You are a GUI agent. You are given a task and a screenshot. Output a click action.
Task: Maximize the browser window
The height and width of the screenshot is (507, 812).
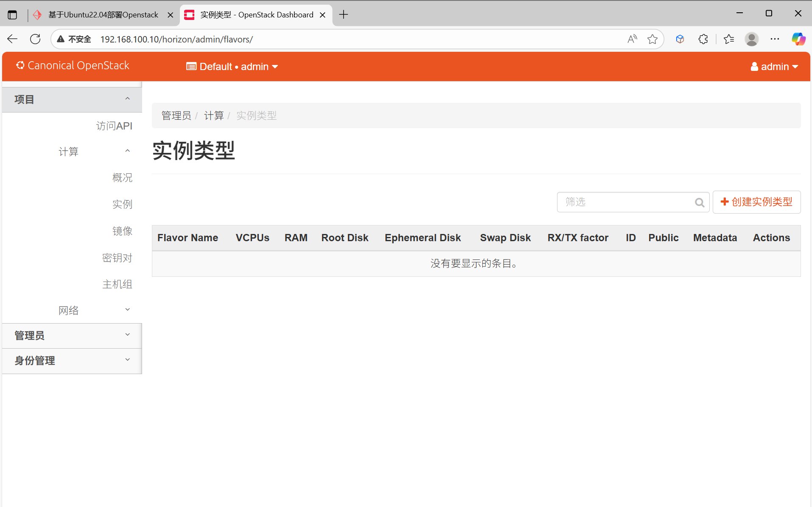(x=769, y=13)
